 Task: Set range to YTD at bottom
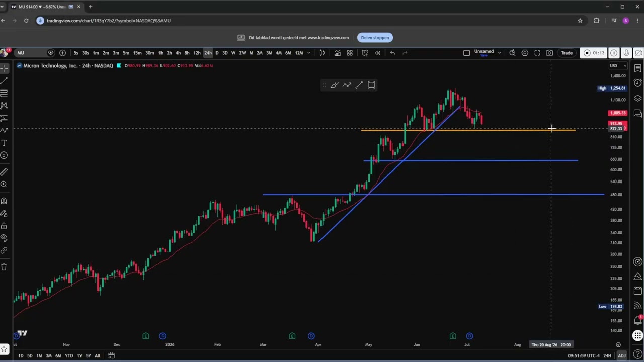[69, 356]
